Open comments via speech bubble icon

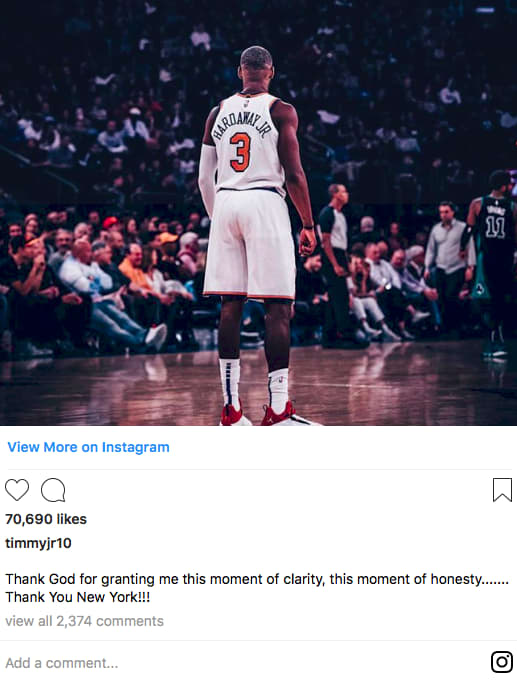53,490
